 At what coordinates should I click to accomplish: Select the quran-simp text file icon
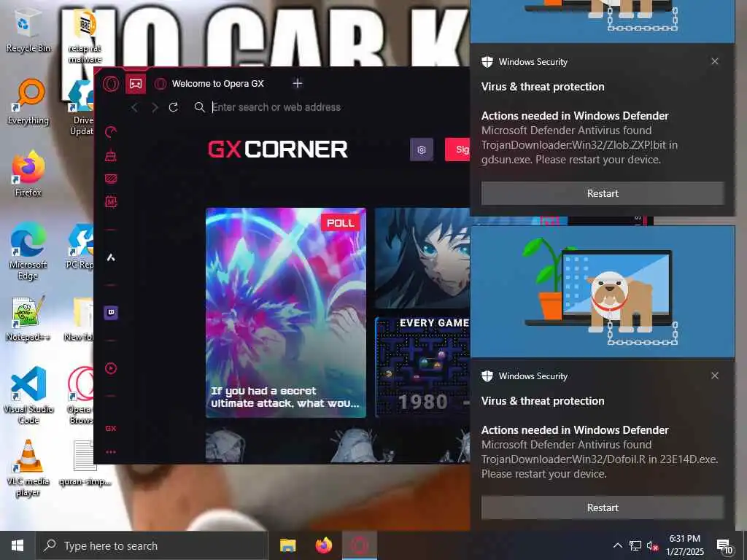(85, 463)
